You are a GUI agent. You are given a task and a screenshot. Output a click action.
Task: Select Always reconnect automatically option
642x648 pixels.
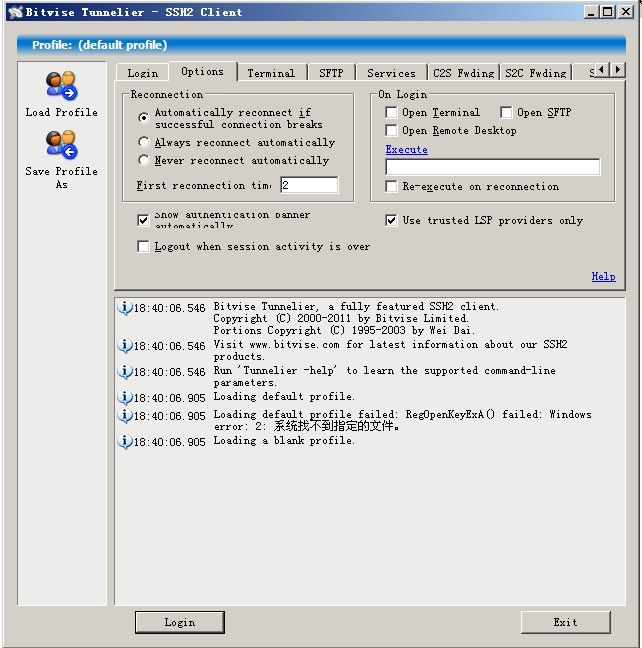click(x=143, y=142)
